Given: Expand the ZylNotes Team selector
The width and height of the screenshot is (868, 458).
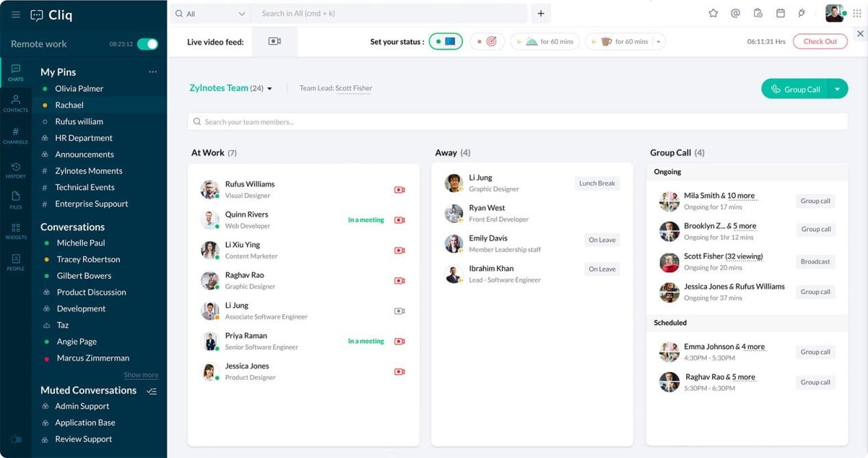Looking at the screenshot, I should coord(269,88).
